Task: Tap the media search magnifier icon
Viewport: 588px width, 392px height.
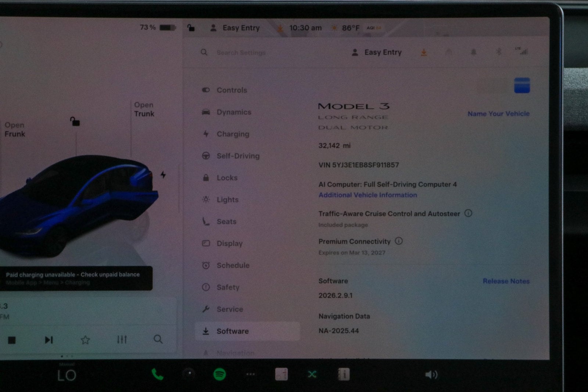Action: [x=158, y=339]
